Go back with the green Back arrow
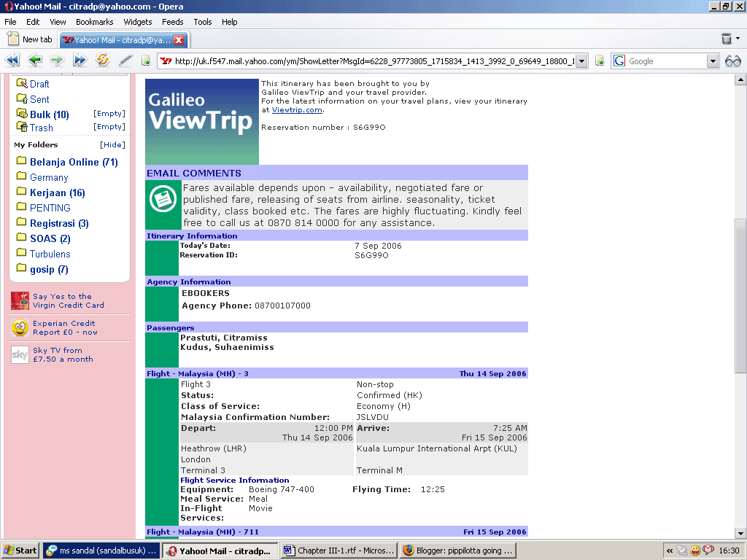This screenshot has height=560, width=747. (35, 61)
